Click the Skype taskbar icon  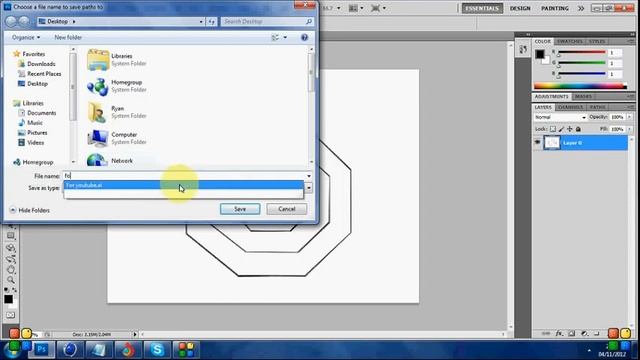click(x=157, y=349)
